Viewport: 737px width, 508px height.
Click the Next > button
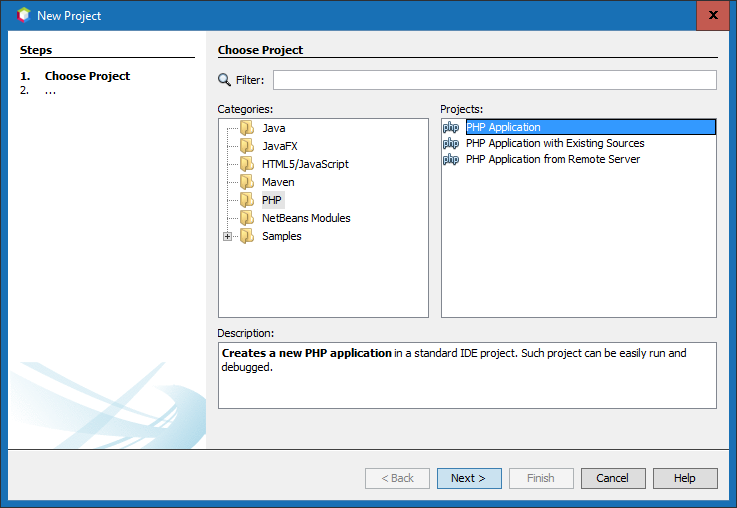click(x=469, y=478)
